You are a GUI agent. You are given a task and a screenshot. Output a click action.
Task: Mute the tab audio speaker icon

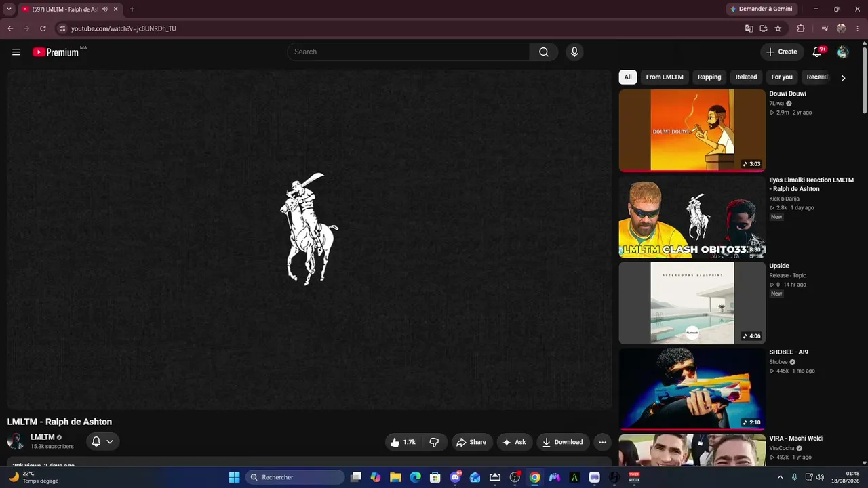104,9
